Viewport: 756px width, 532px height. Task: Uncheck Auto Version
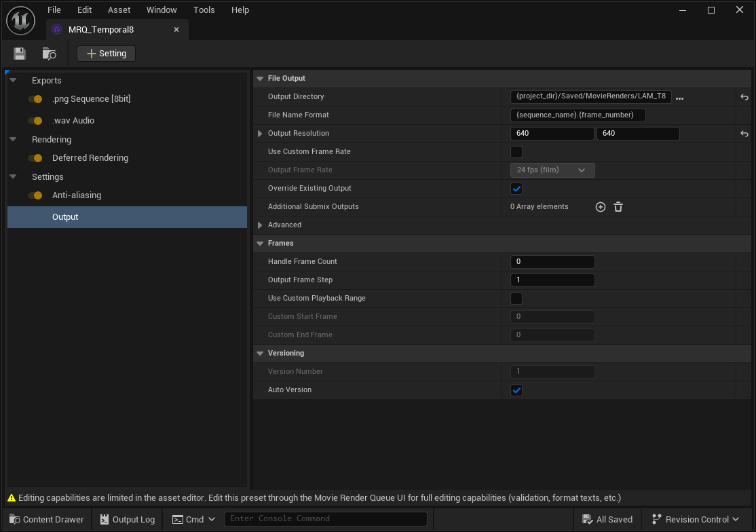pos(516,390)
